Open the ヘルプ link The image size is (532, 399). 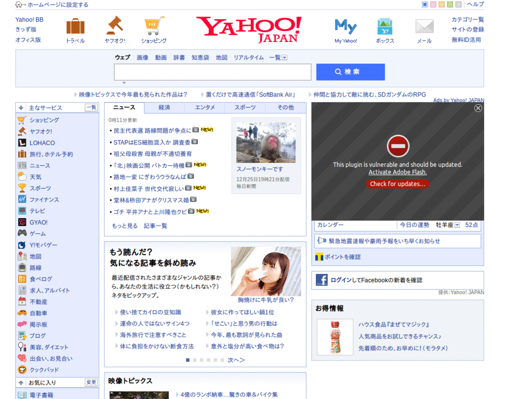[475, 4]
